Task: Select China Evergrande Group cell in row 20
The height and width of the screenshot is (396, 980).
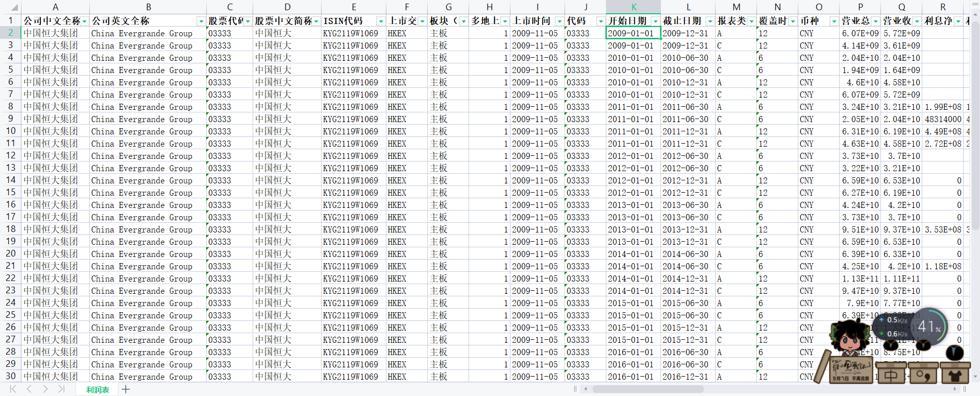Action: pos(148,254)
